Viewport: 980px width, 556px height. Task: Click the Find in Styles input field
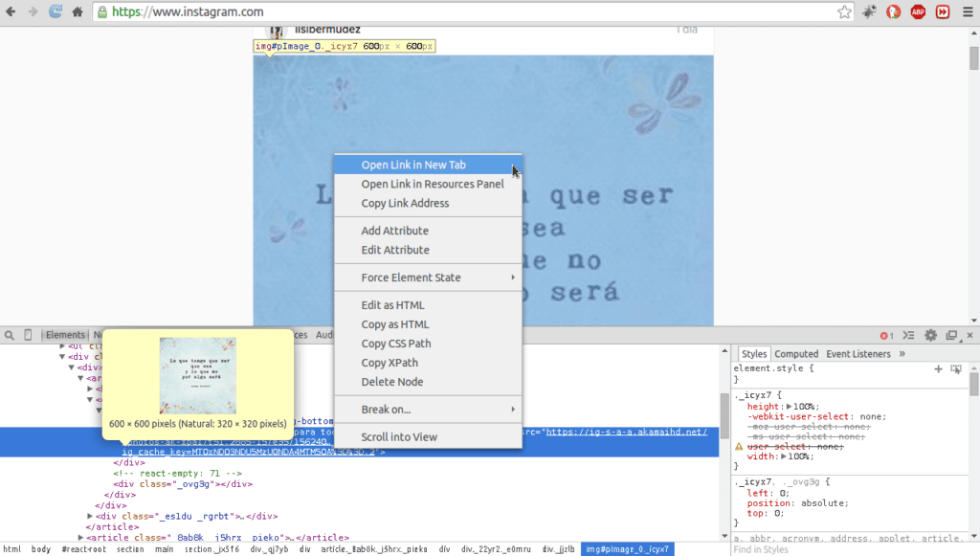click(842, 549)
